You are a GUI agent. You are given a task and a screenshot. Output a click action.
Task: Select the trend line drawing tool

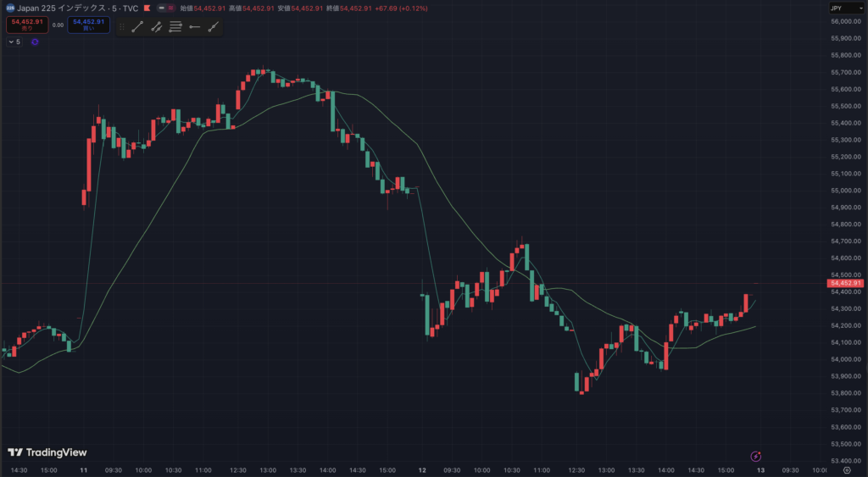[137, 27]
